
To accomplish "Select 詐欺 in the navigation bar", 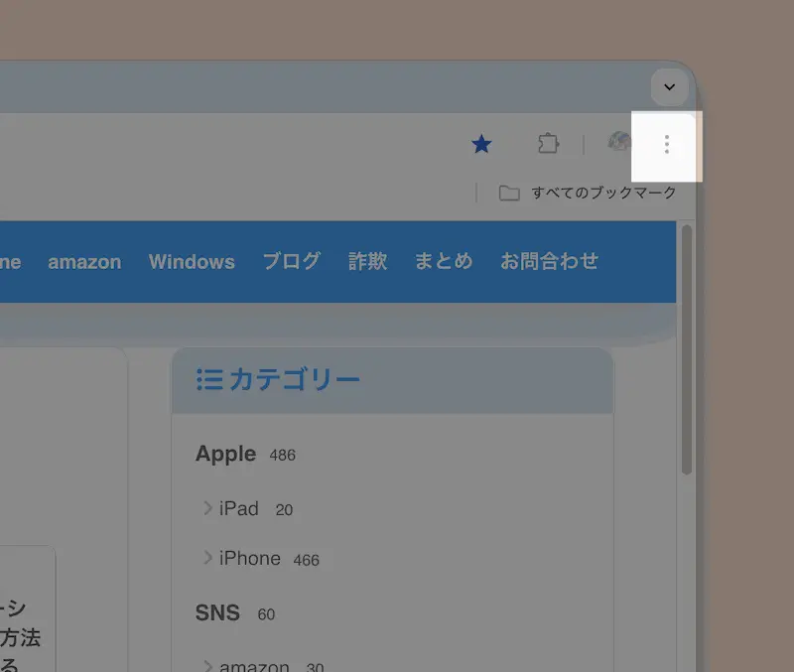I will pos(366,261).
